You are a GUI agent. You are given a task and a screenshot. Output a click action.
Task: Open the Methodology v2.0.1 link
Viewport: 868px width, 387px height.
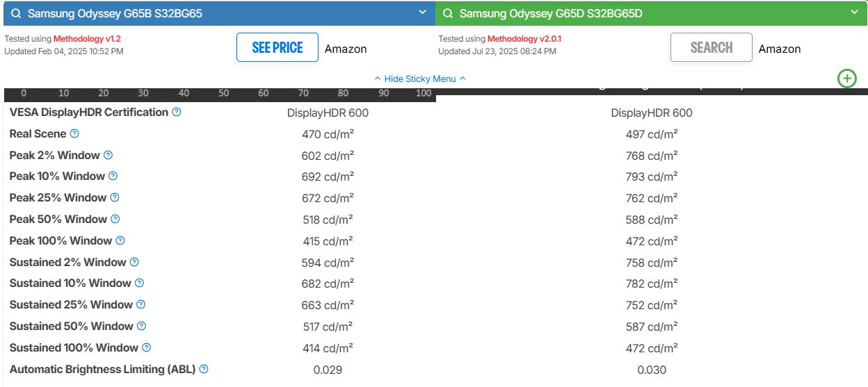[x=524, y=39]
